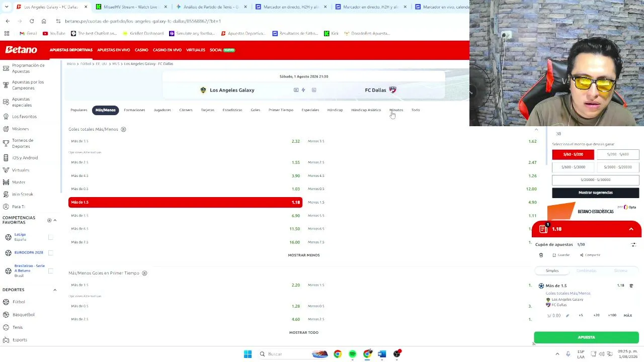The height and width of the screenshot is (362, 644).
Task: Edit the stake amount with the pencil icon
Action: 568,315
